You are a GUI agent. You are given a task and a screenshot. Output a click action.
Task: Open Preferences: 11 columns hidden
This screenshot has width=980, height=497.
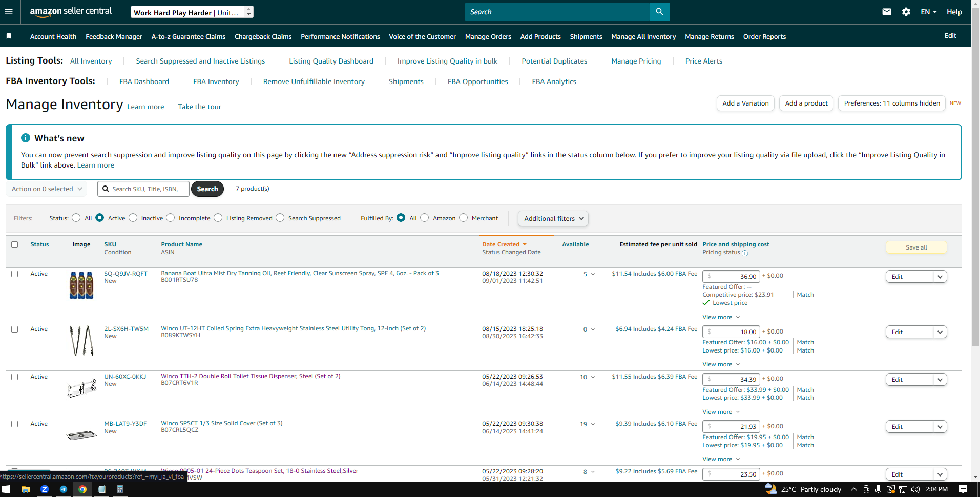click(x=892, y=103)
